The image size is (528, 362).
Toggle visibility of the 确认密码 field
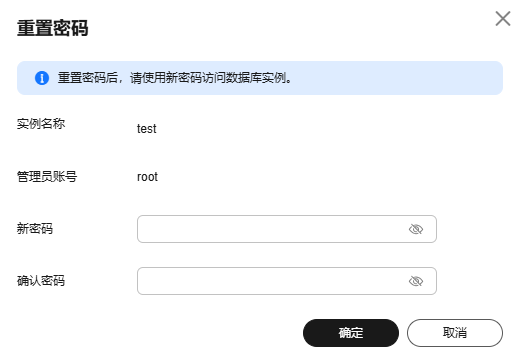416,281
